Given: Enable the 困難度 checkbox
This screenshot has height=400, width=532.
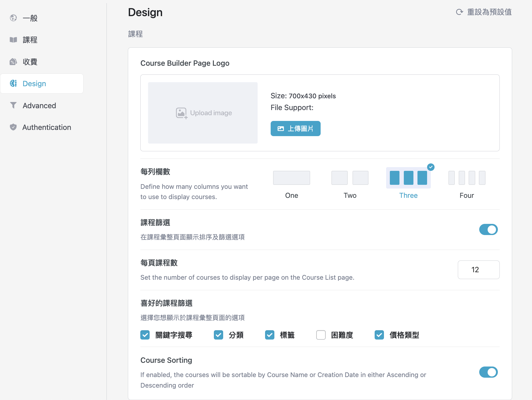Looking at the screenshot, I should [321, 335].
